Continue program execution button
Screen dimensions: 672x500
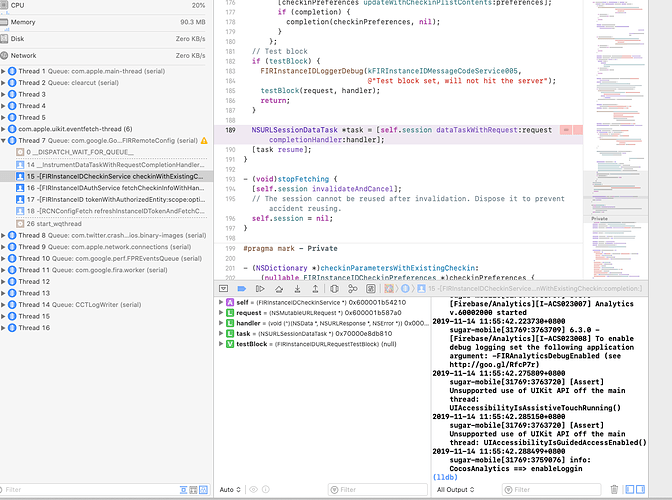click(x=260, y=289)
